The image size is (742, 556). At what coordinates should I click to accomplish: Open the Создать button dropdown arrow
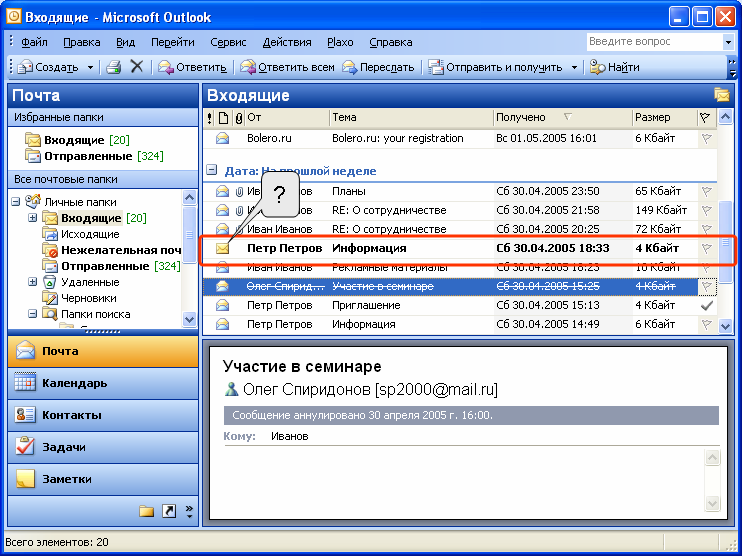(x=90, y=67)
